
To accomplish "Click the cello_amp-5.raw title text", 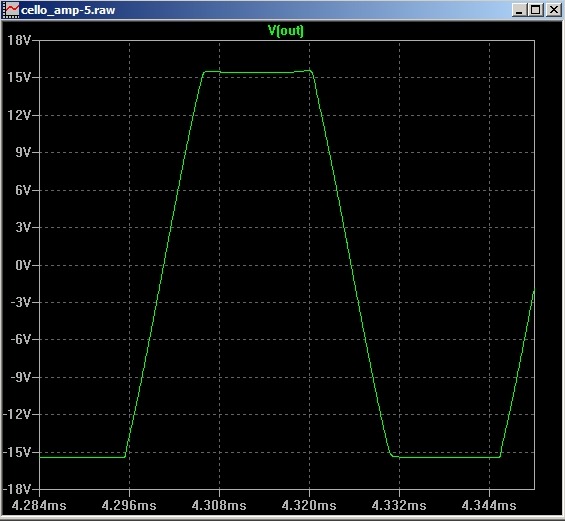I will pyautogui.click(x=68, y=10).
